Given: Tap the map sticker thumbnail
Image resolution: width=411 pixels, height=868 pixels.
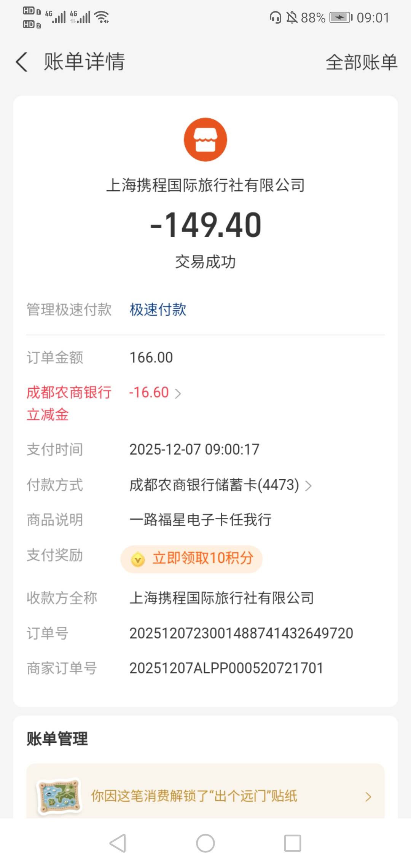Looking at the screenshot, I should tap(59, 796).
